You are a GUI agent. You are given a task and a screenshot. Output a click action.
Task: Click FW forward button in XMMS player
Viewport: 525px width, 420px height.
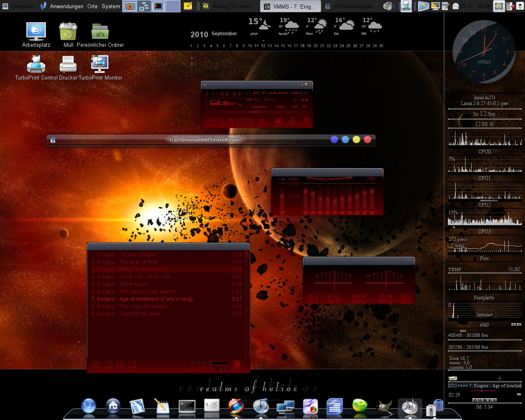click(249, 121)
